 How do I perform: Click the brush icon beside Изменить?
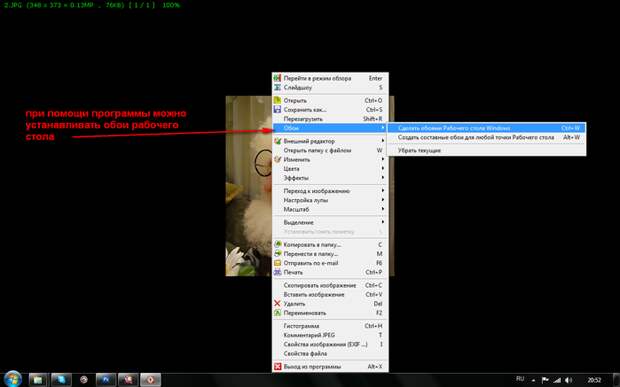[278, 159]
